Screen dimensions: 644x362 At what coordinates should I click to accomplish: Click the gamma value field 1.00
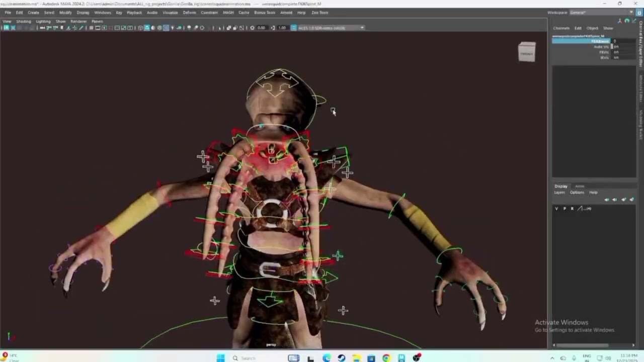(282, 28)
